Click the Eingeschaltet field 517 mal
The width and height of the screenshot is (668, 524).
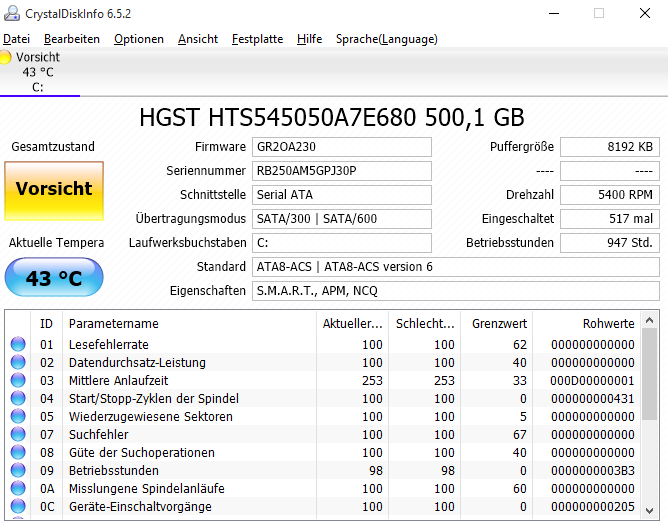click(610, 219)
